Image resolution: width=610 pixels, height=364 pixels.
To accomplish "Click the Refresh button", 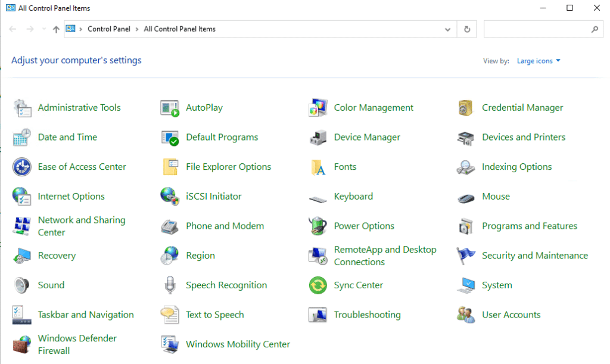I will (466, 29).
